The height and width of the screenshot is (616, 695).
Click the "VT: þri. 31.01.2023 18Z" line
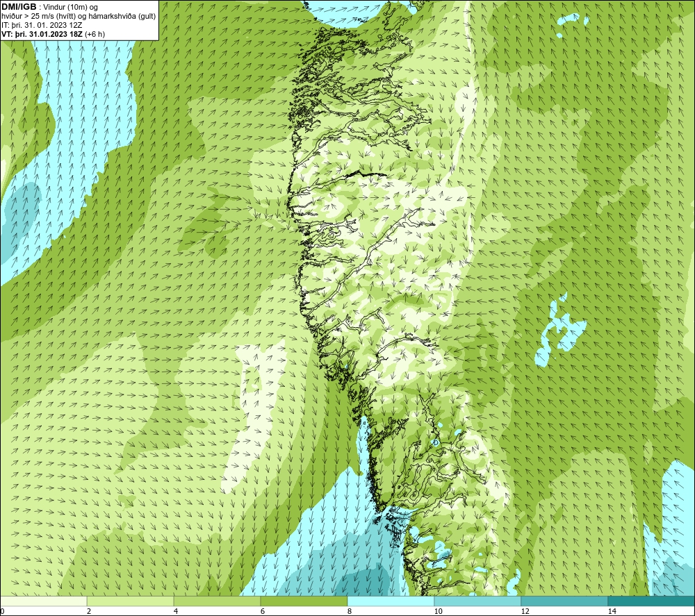tap(42, 34)
